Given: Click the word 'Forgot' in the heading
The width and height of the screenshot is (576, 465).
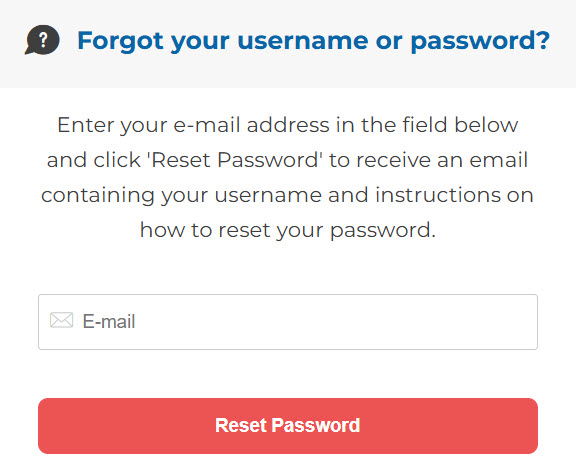Looking at the screenshot, I should [120, 40].
